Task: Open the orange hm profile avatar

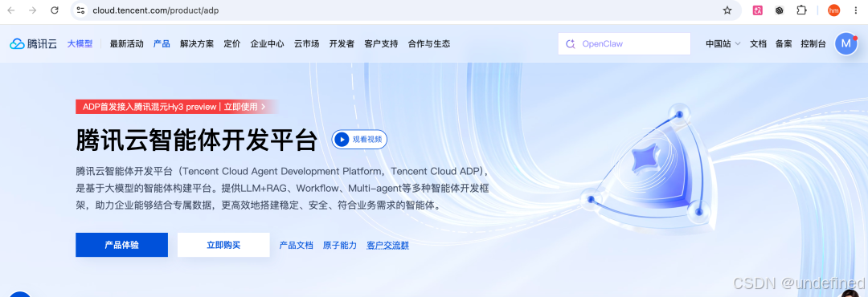Action: click(833, 10)
